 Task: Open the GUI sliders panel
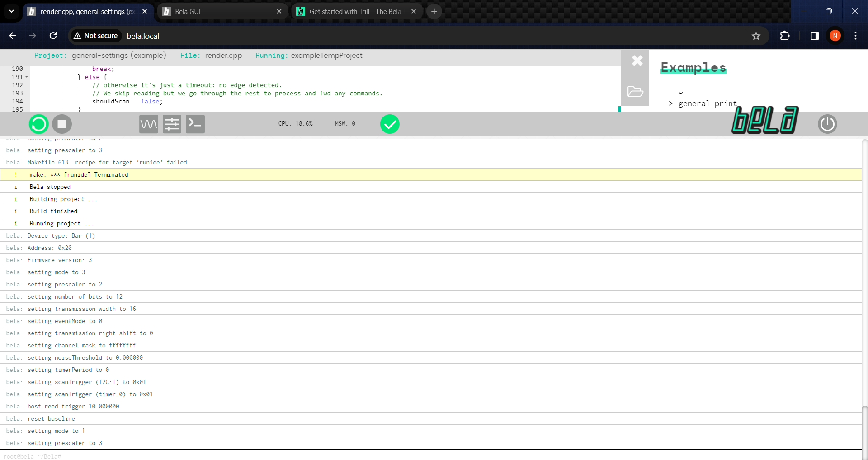[x=172, y=124]
